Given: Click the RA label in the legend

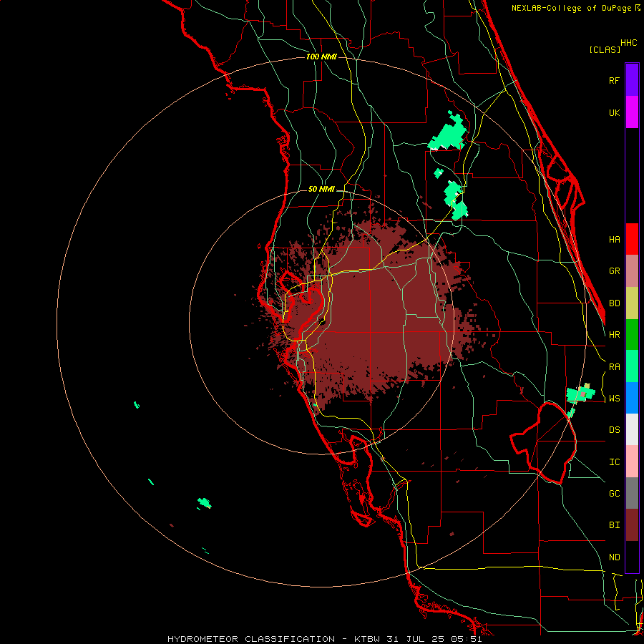Looking at the screenshot, I should [x=614, y=367].
